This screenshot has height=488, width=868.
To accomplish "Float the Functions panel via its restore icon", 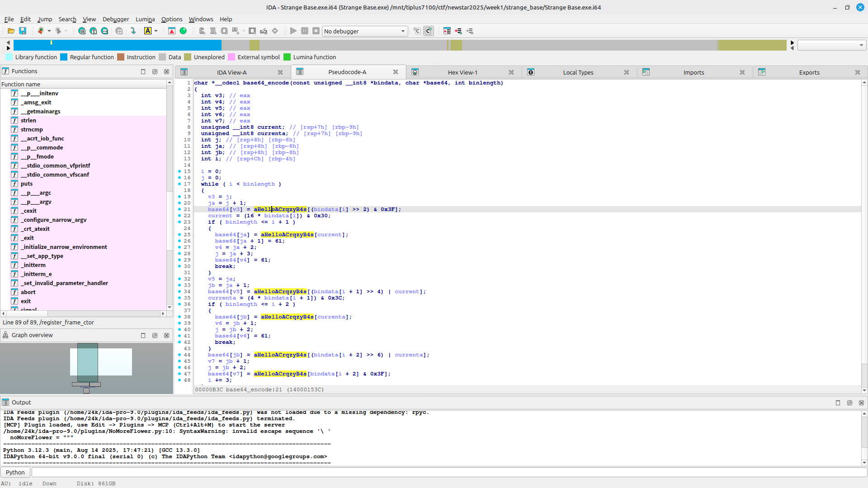I will tap(155, 71).
